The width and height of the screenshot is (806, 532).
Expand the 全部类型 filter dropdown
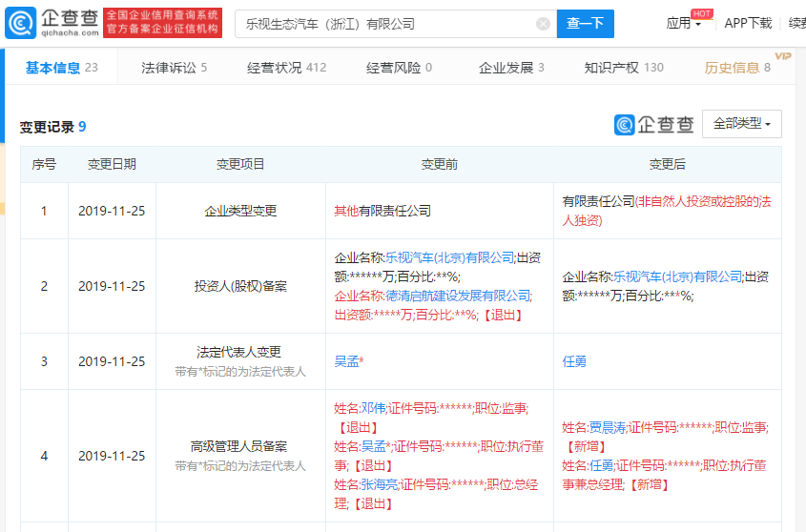742,124
